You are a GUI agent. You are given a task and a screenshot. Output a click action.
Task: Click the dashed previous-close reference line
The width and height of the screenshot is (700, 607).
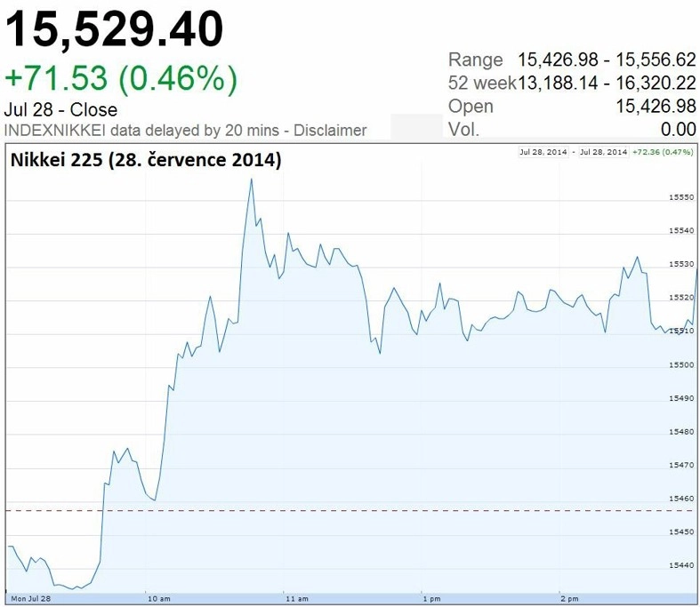tap(350, 510)
